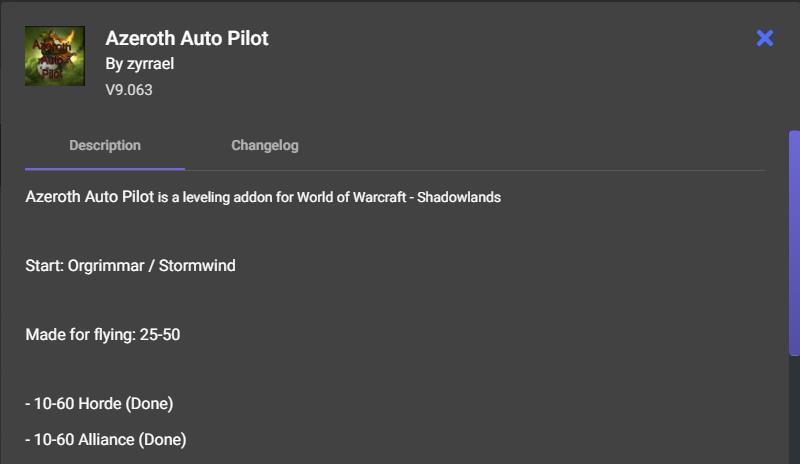
Task: Switch to the Changelog tab
Action: click(265, 145)
